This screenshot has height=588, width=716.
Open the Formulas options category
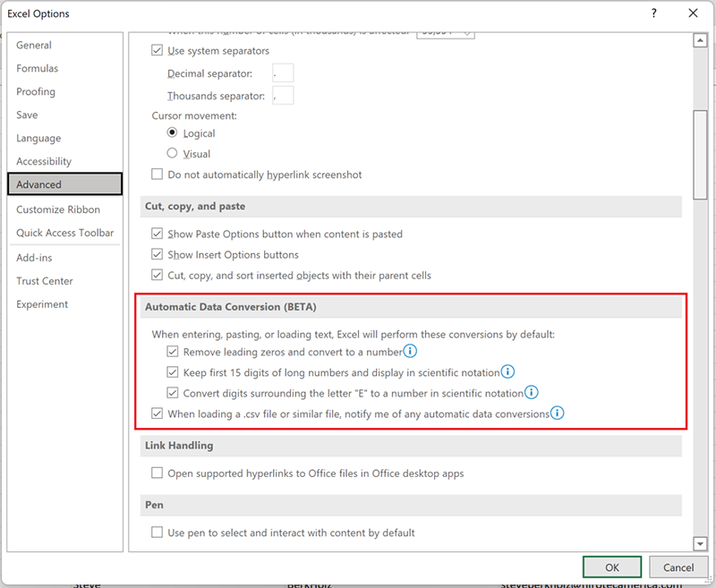[x=37, y=69]
